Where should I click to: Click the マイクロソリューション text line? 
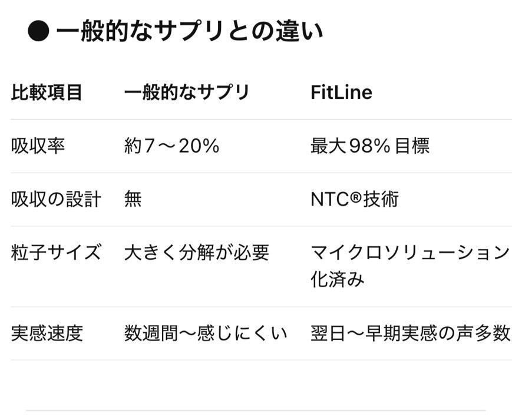[x=409, y=253]
